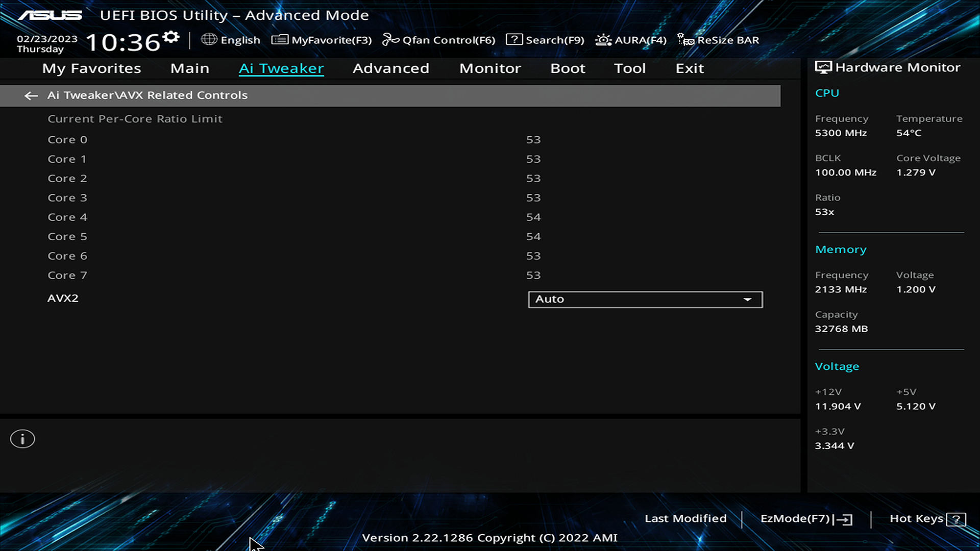Go to the Boot tab

pyautogui.click(x=568, y=68)
